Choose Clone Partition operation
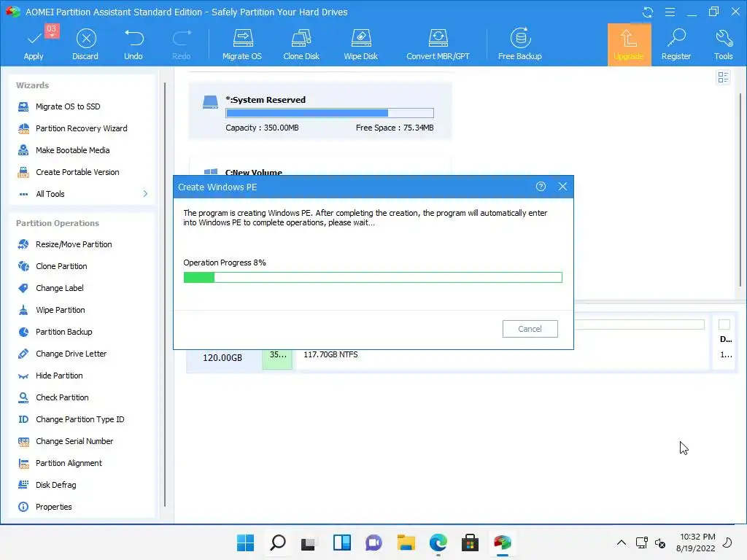 [61, 266]
